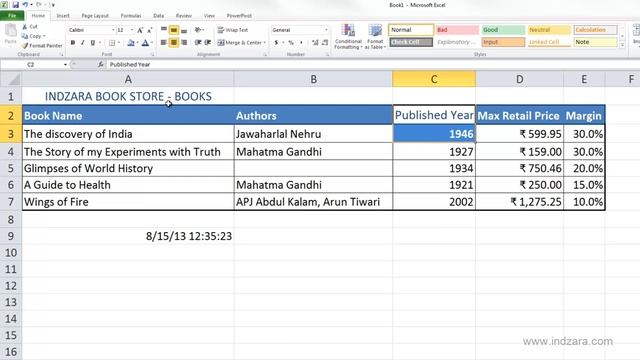The height and width of the screenshot is (360, 640).
Task: Click the Cut button in Clipboard group
Action: (x=30, y=27)
